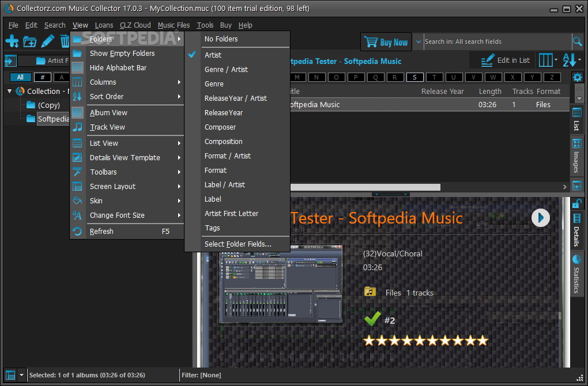Toggle Show Empty Folders option
Image resolution: width=588 pixels, height=386 pixels.
[127, 53]
